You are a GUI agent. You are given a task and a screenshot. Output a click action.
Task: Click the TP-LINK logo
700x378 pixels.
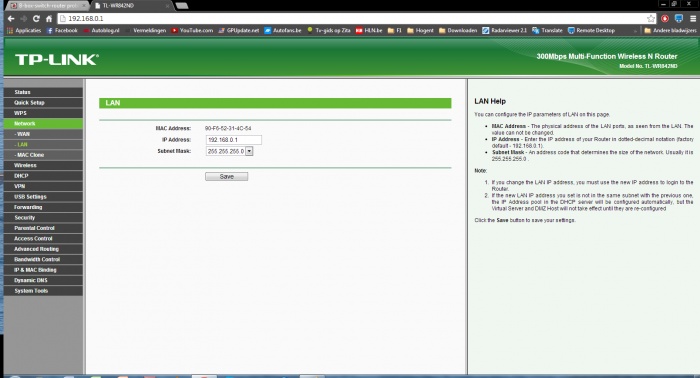(x=57, y=59)
